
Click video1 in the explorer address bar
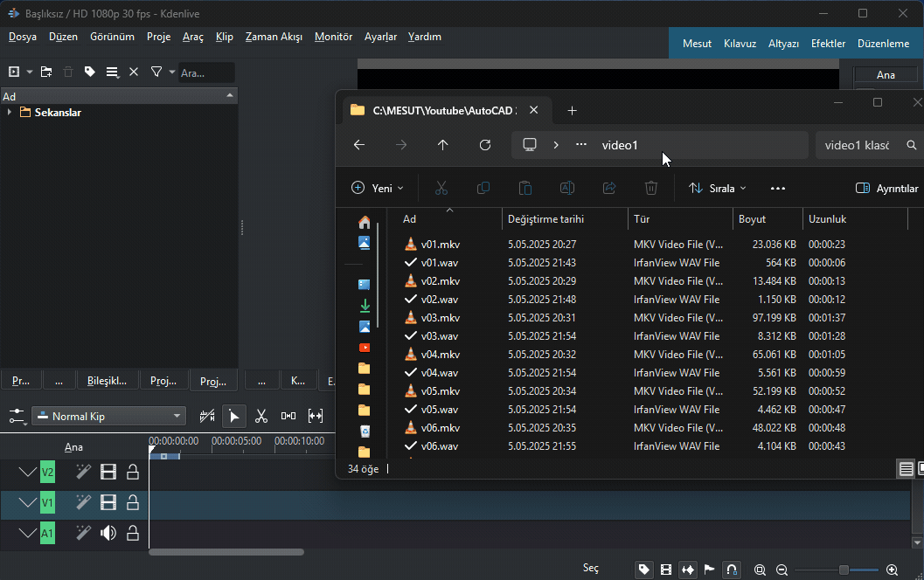coord(620,146)
